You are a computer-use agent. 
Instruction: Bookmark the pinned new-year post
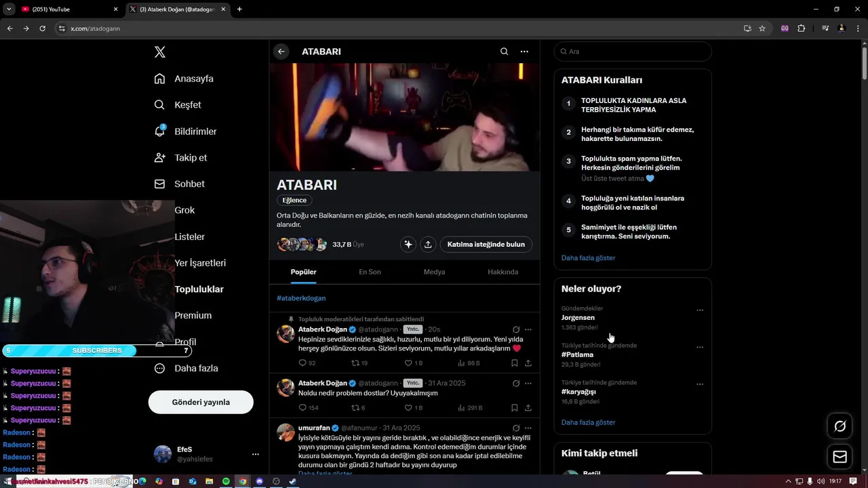[x=515, y=363]
